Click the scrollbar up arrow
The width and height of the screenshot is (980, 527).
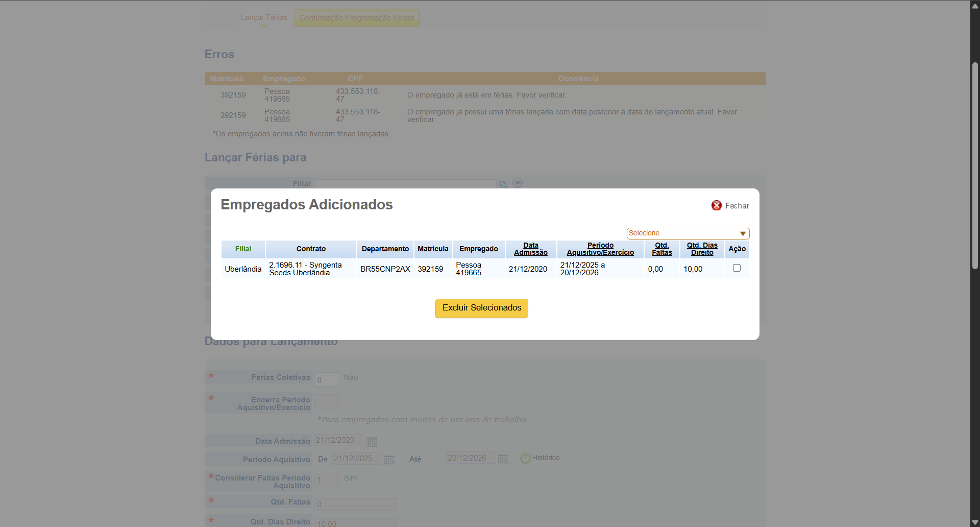975,6
